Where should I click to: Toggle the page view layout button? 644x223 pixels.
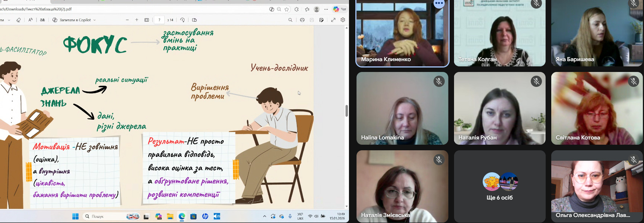[x=194, y=20]
